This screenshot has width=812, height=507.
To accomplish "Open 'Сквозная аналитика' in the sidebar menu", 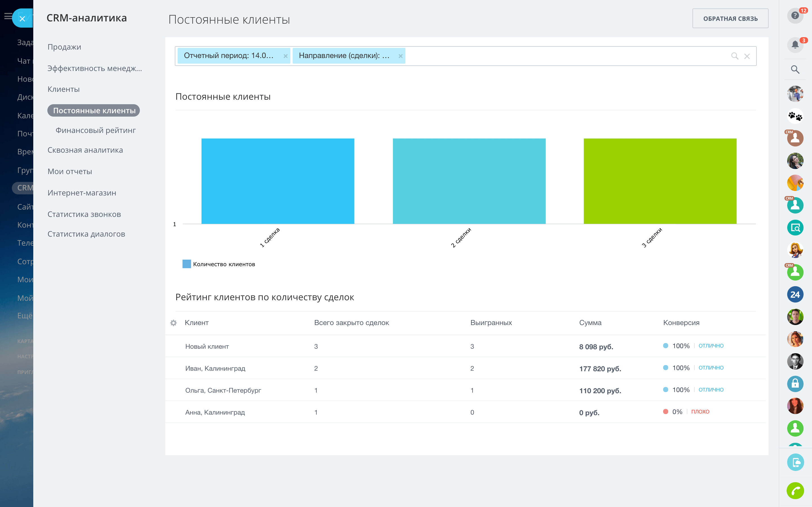I will (85, 150).
